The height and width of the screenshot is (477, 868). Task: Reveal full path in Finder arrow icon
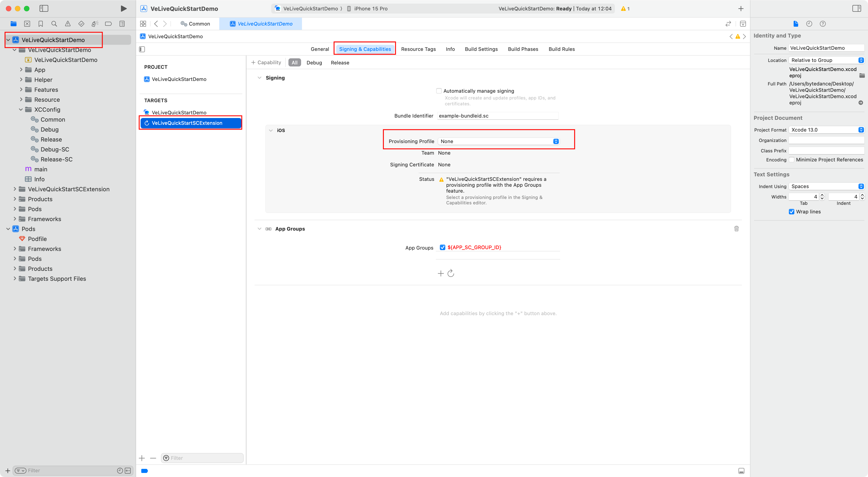(861, 103)
